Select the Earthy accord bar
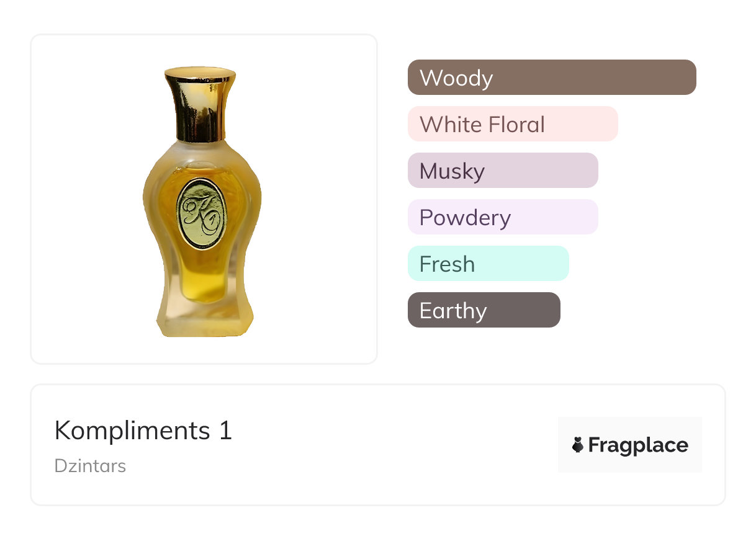The image size is (756, 536). pyautogui.click(x=484, y=310)
